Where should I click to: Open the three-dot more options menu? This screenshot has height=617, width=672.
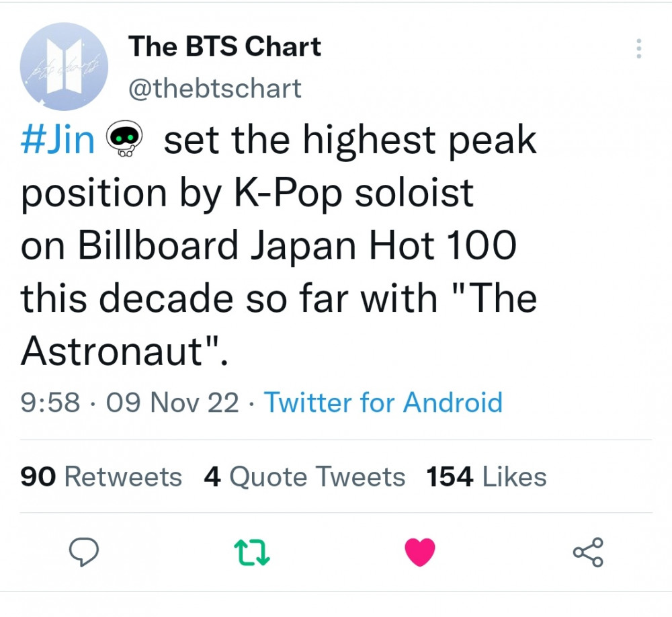pos(638,48)
